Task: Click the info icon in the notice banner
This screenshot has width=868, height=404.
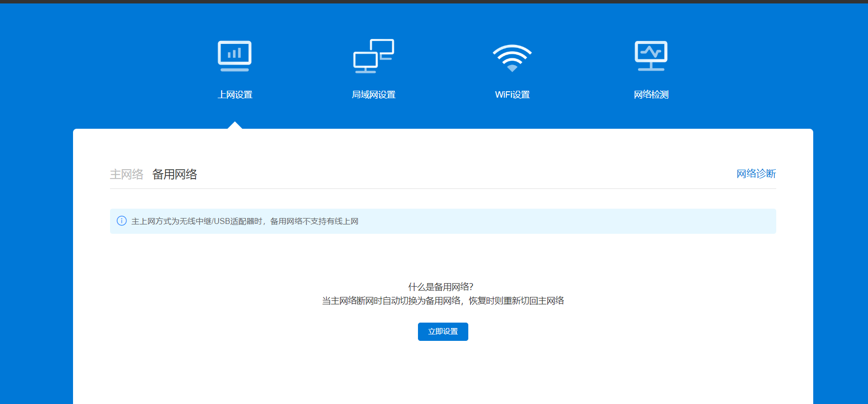Action: [x=121, y=221]
